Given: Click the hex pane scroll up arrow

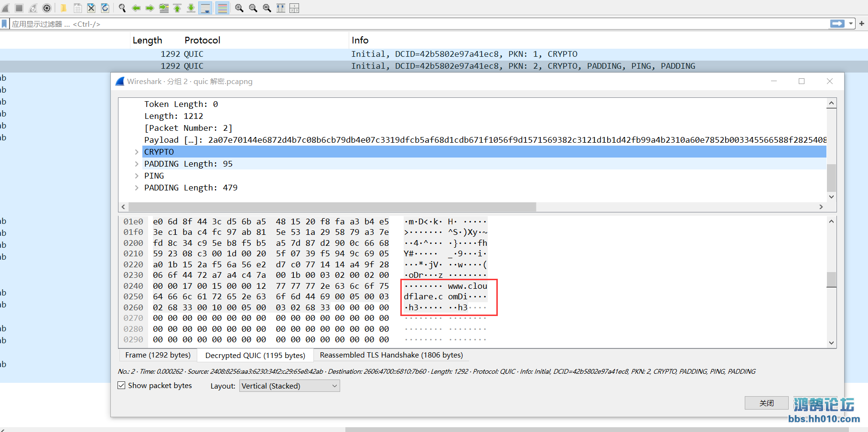Looking at the screenshot, I should (x=832, y=221).
